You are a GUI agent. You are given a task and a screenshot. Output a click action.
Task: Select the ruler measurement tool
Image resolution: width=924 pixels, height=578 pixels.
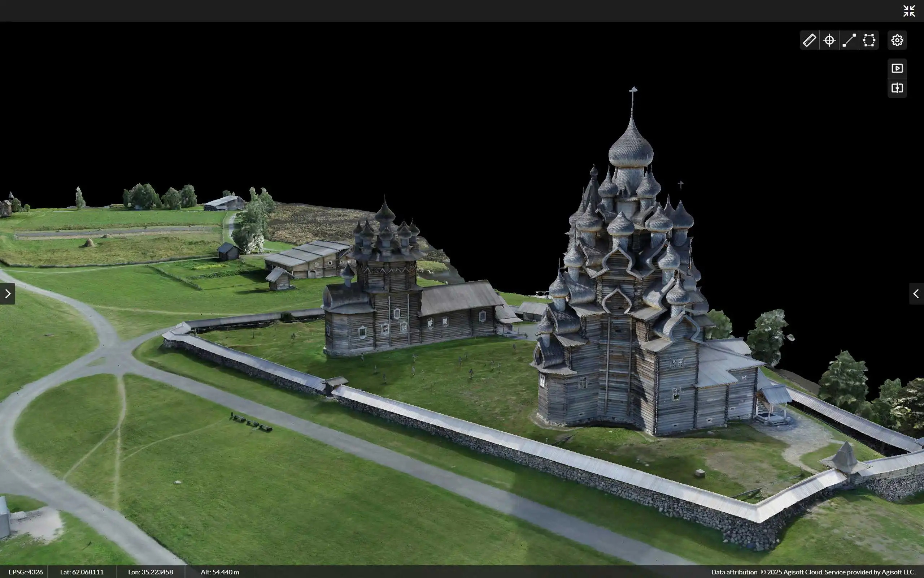810,40
